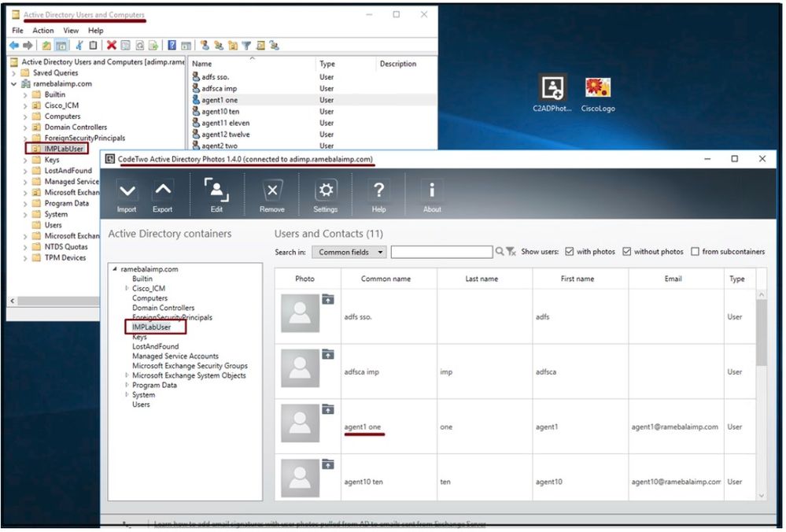The image size is (786, 532).
Task: Collapse ramebalaimp.com node in ADUC tree
Action: (x=13, y=83)
